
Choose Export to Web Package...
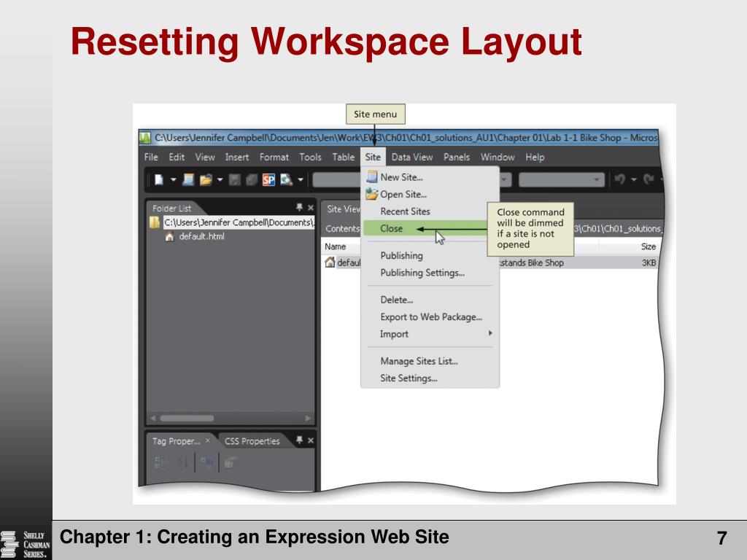point(430,317)
